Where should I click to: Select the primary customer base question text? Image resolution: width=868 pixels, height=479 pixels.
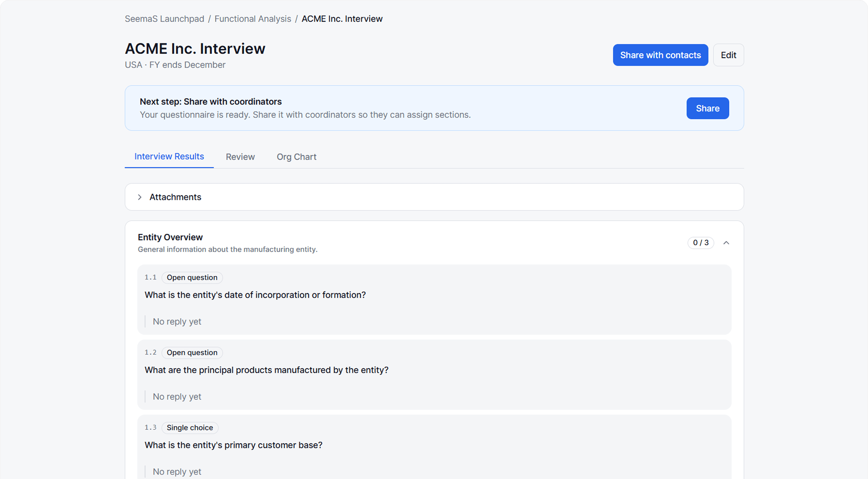234,445
